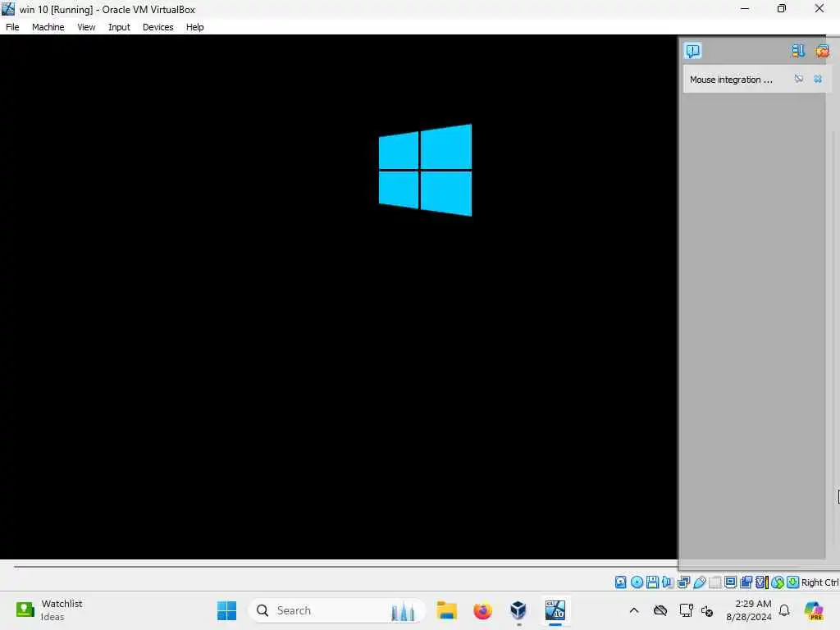Open the View menu
The image size is (840, 630).
(86, 27)
